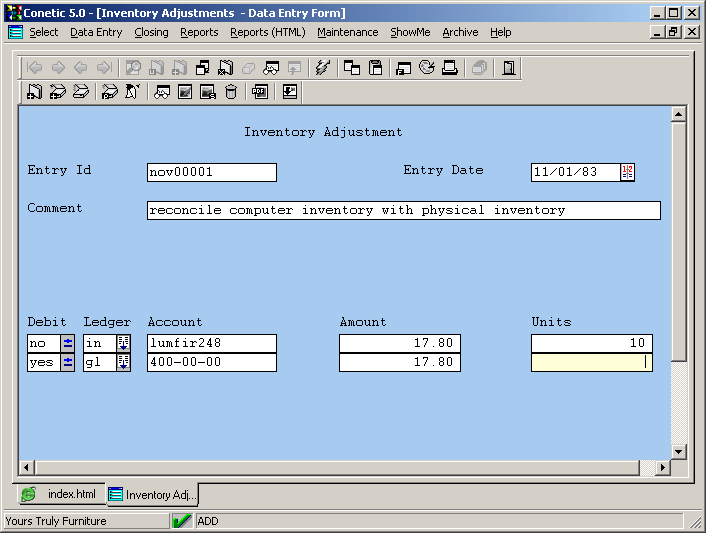Select the Inventory Adj... tab

point(152,495)
